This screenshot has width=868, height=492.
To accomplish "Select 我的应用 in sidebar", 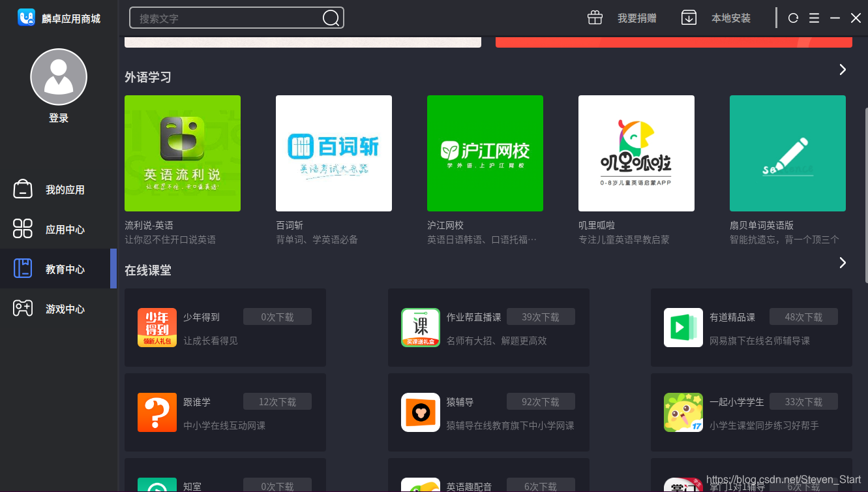I will [59, 189].
